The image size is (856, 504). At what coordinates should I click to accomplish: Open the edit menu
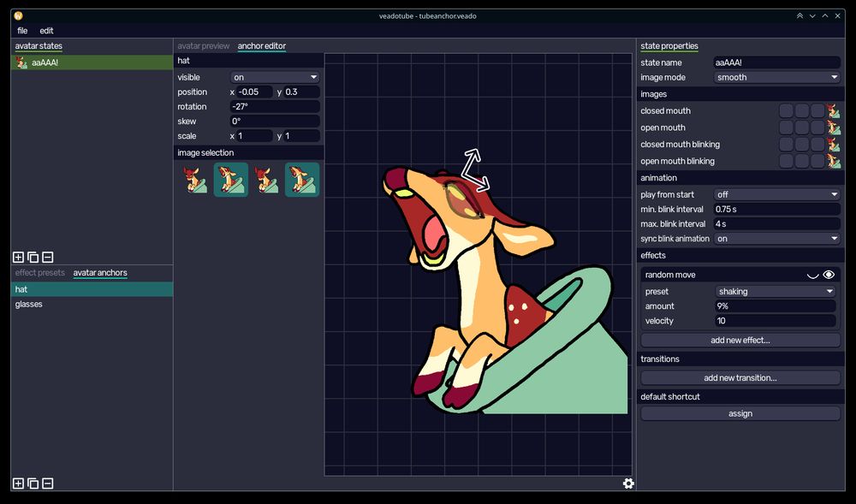click(46, 31)
